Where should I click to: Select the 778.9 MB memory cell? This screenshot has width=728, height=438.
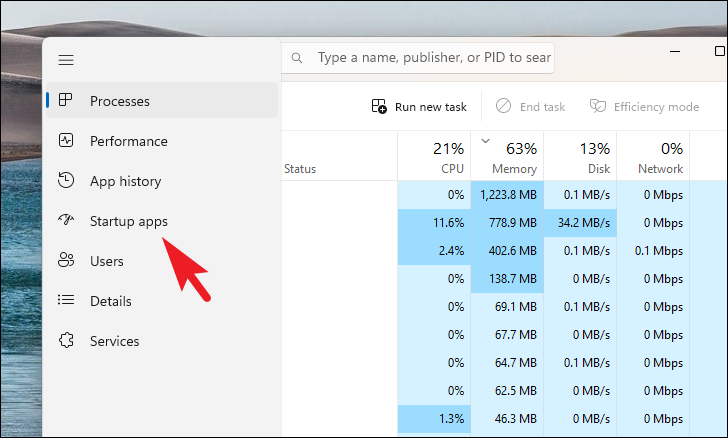click(x=507, y=222)
